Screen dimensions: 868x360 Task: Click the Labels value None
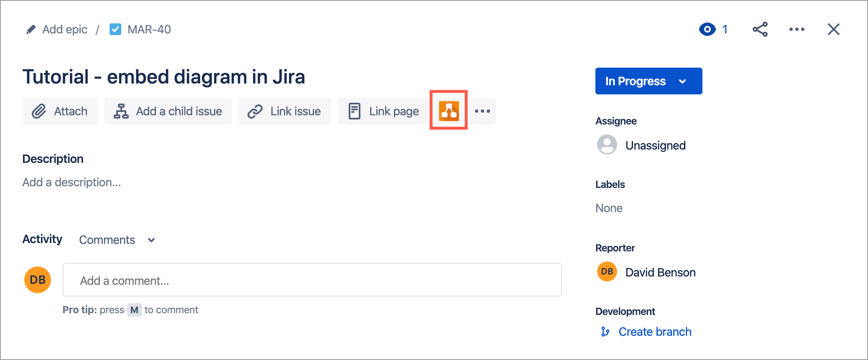pyautogui.click(x=609, y=208)
